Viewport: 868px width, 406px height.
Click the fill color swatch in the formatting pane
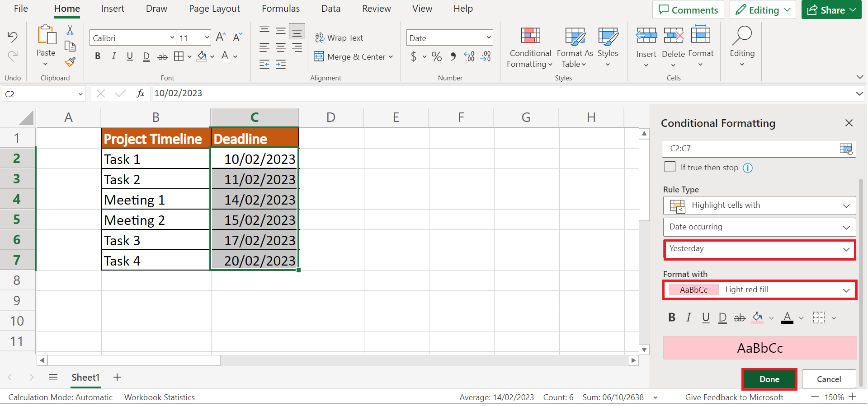(758, 318)
